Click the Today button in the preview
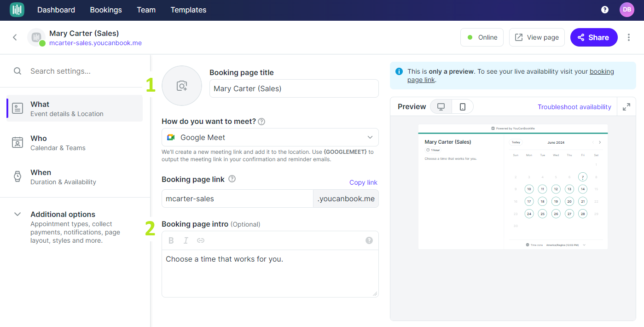 (516, 142)
